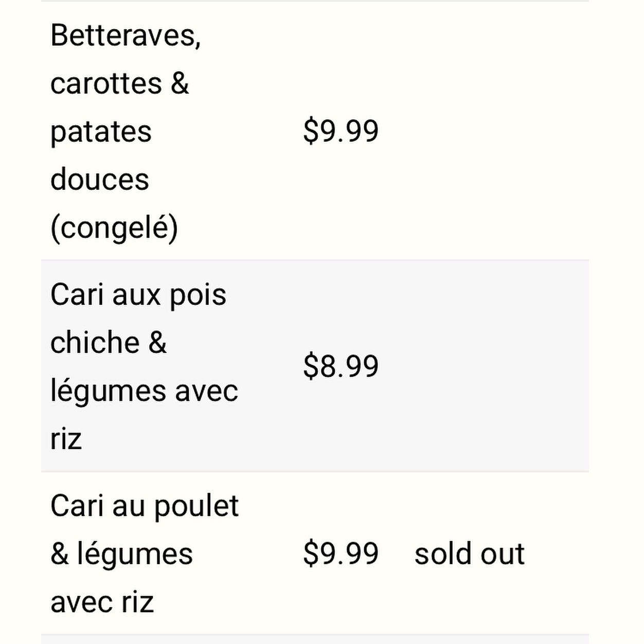Image resolution: width=644 pixels, height=644 pixels.
Task: Click the 'légumes avec' text line
Action: pyautogui.click(x=144, y=391)
